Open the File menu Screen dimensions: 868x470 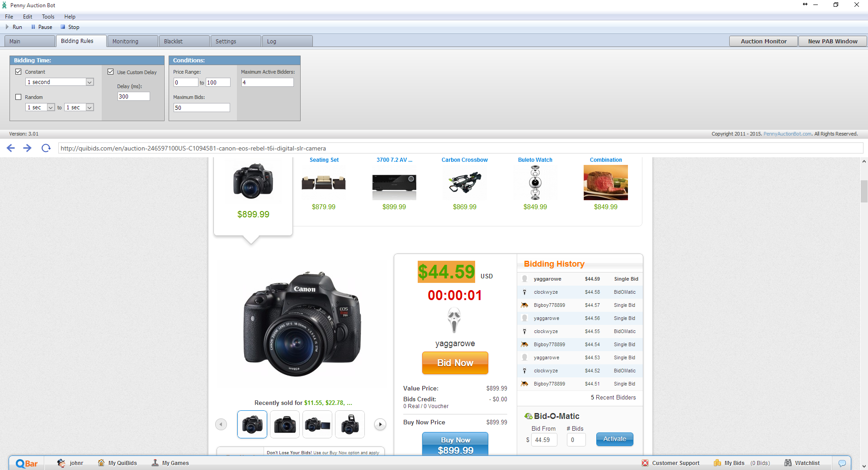click(x=9, y=17)
